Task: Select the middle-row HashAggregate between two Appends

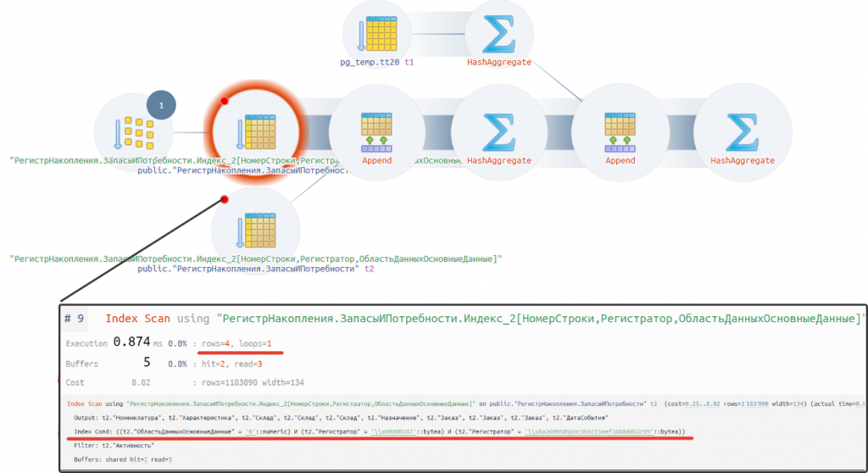Action: point(498,132)
